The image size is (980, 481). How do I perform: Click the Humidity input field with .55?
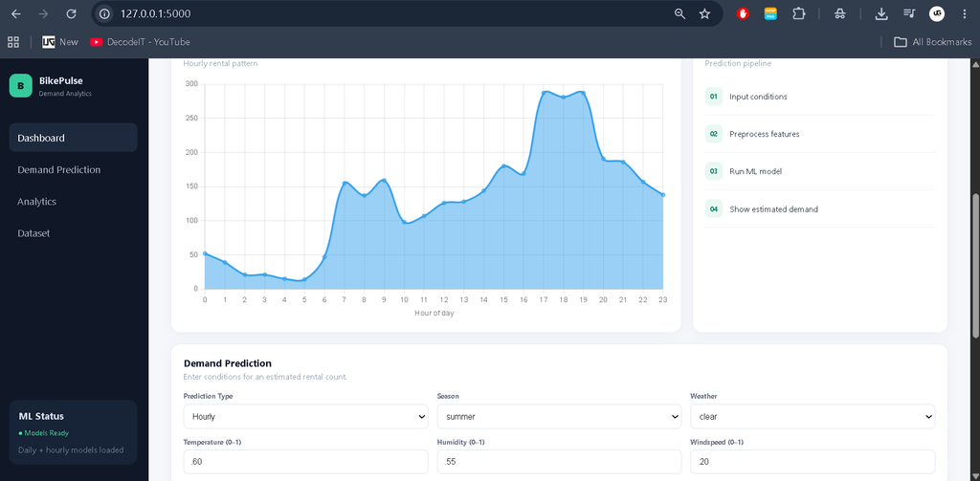pos(559,462)
